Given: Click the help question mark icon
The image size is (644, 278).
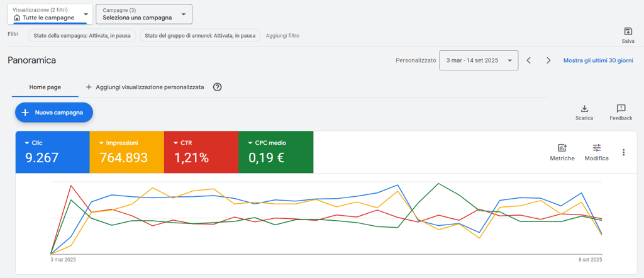Looking at the screenshot, I should [x=218, y=87].
